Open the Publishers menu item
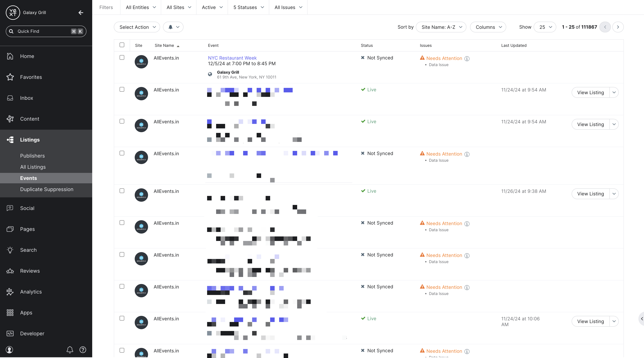 tap(32, 156)
